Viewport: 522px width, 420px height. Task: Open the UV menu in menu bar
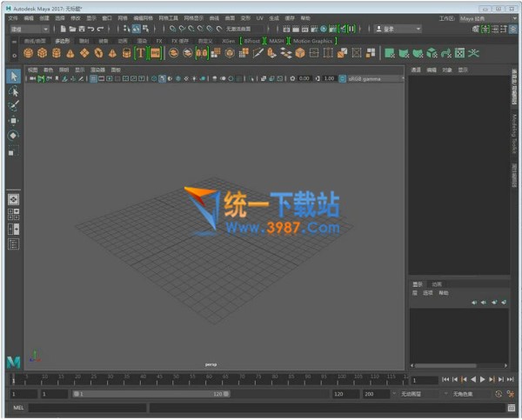[x=259, y=18]
